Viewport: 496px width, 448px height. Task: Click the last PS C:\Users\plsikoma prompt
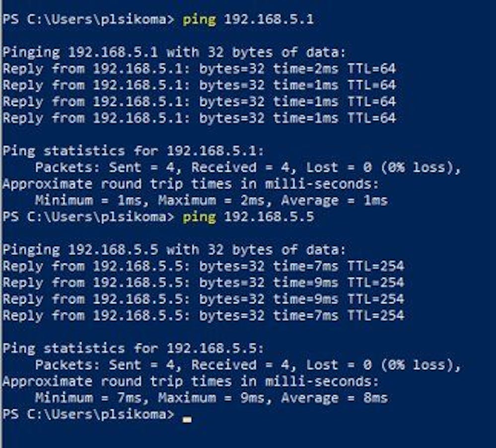click(x=88, y=414)
